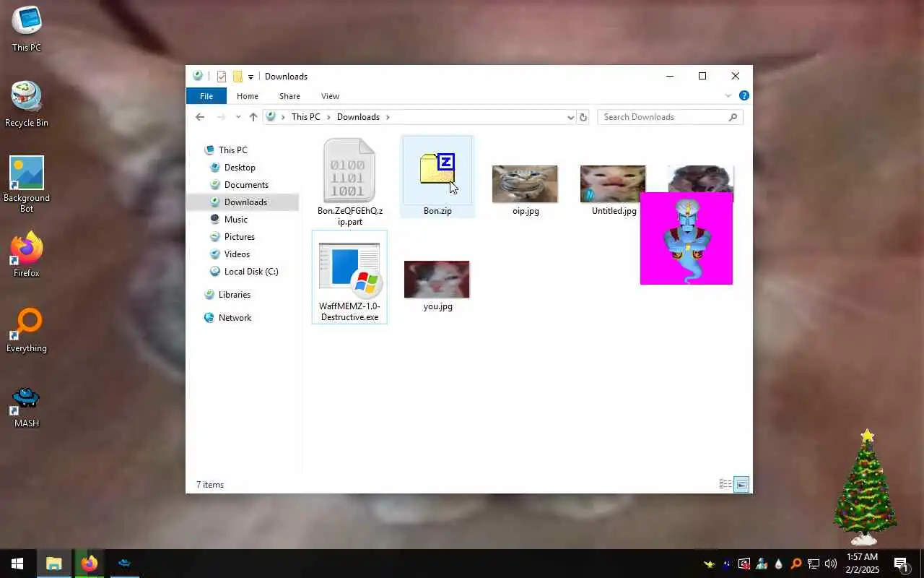Screen dimensions: 924x578
Task: Open the Home ribbon tab
Action: pyautogui.click(x=248, y=96)
